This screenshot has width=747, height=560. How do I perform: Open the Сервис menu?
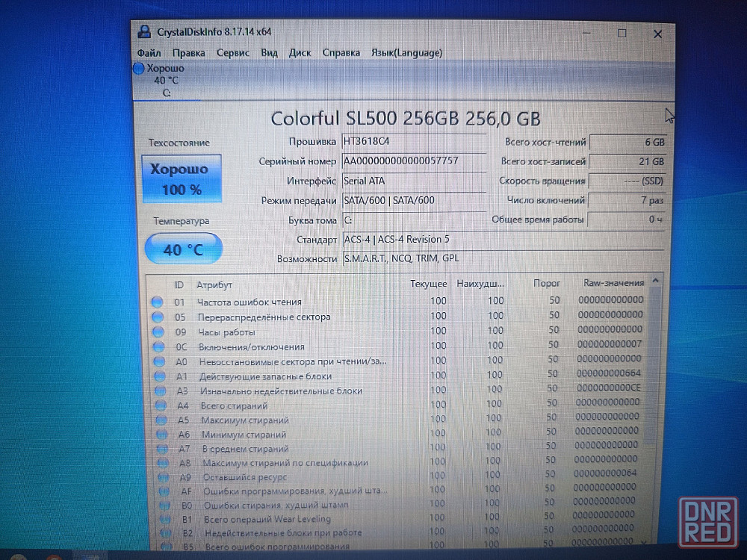[233, 53]
